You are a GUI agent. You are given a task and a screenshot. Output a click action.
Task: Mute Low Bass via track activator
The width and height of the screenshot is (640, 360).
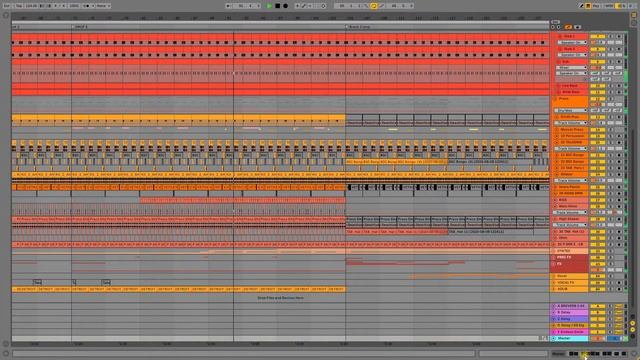click(597, 86)
